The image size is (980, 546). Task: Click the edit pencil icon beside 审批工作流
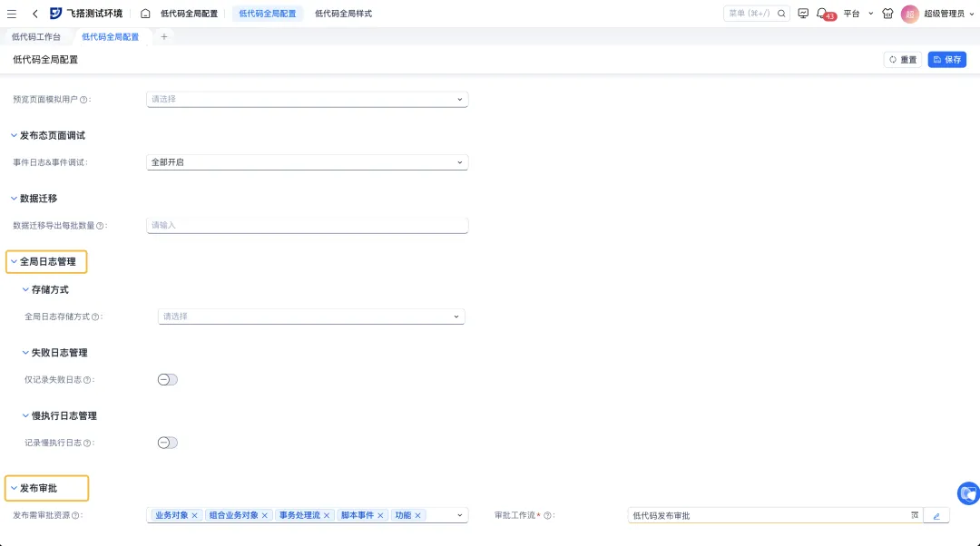tap(936, 516)
